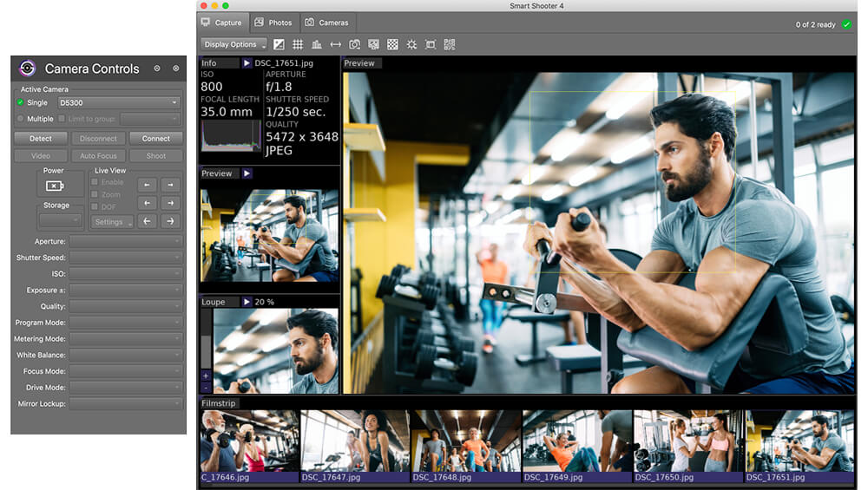868x490 pixels.
Task: Click the horizontal flip arrows icon
Action: click(335, 44)
